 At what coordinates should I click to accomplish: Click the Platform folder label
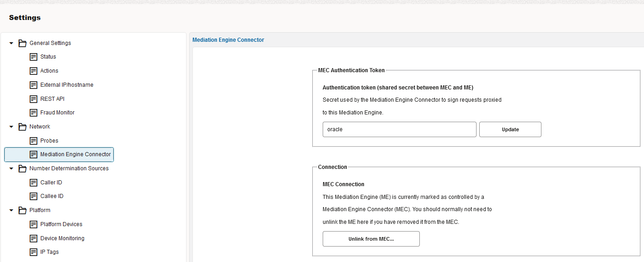tap(39, 210)
